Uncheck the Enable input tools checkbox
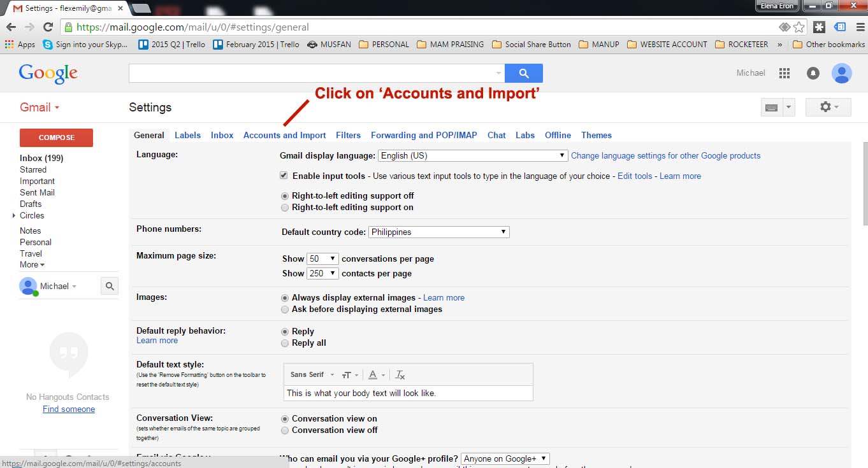This screenshot has height=468, width=868. [284, 176]
